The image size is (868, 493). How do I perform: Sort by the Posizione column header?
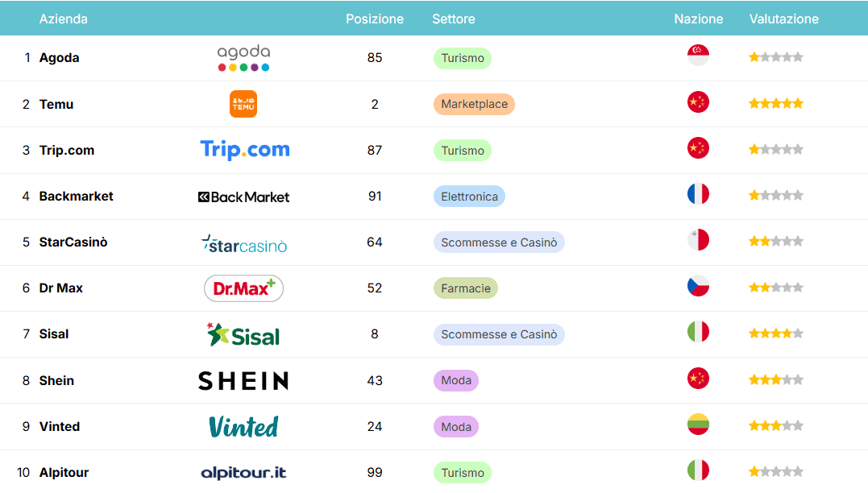(x=375, y=19)
